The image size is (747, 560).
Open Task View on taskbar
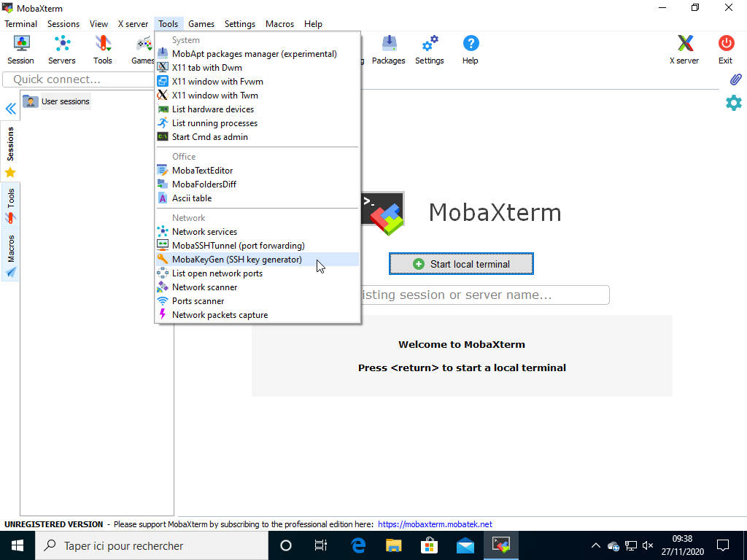(x=321, y=545)
